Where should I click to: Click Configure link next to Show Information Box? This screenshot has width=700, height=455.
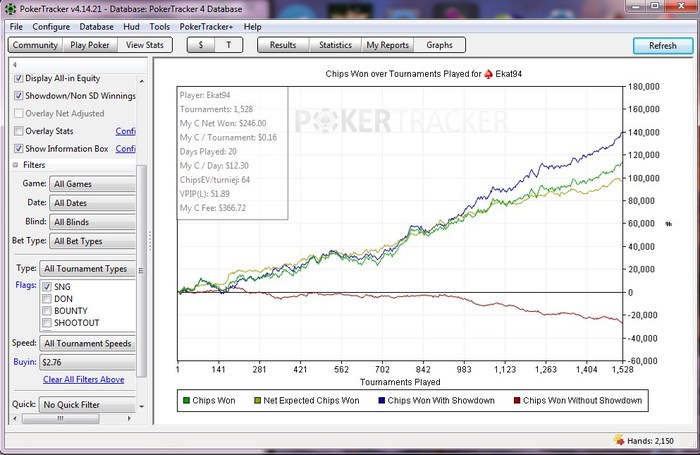point(125,148)
